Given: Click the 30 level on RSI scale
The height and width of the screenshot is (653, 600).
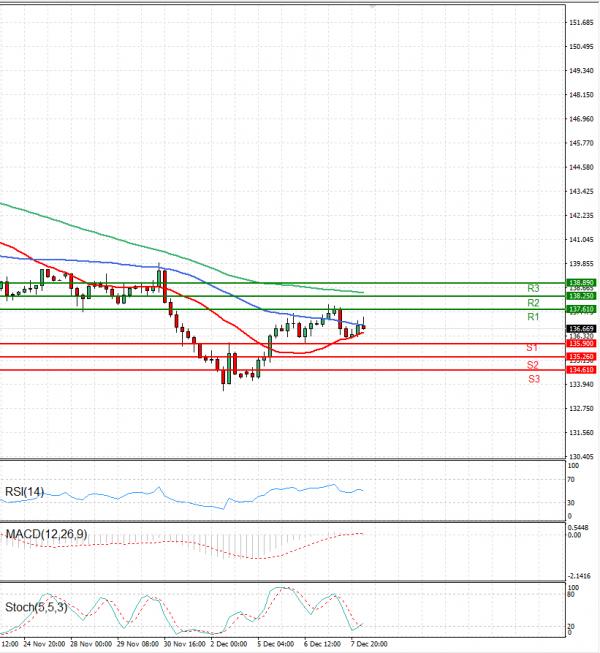Looking at the screenshot, I should click(571, 503).
